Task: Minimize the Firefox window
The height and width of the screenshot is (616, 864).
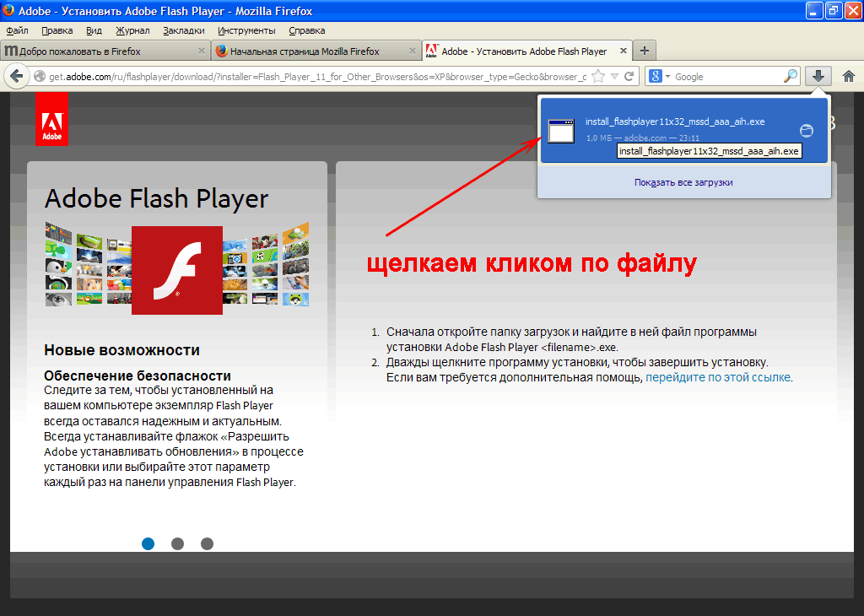Action: (x=814, y=10)
